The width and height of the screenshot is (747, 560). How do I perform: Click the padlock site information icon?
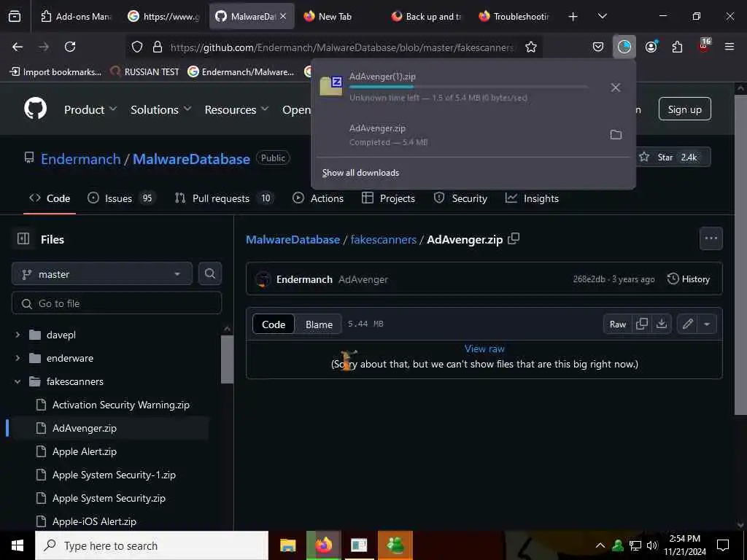(x=158, y=47)
